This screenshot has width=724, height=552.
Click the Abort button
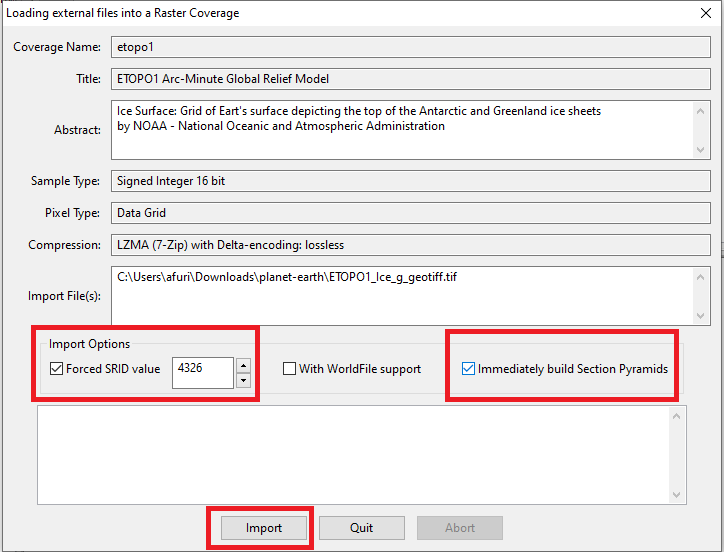pos(460,528)
